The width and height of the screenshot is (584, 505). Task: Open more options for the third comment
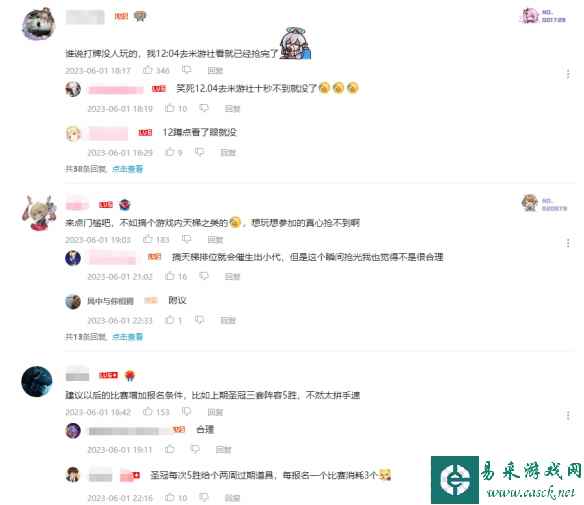(568, 415)
